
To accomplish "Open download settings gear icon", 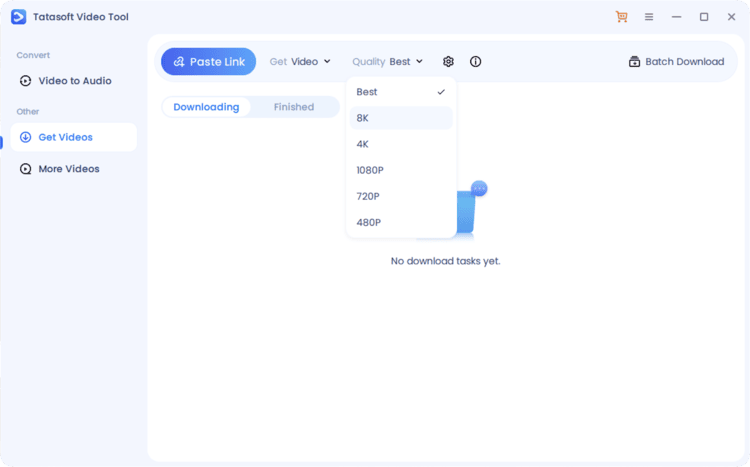I will 448,62.
